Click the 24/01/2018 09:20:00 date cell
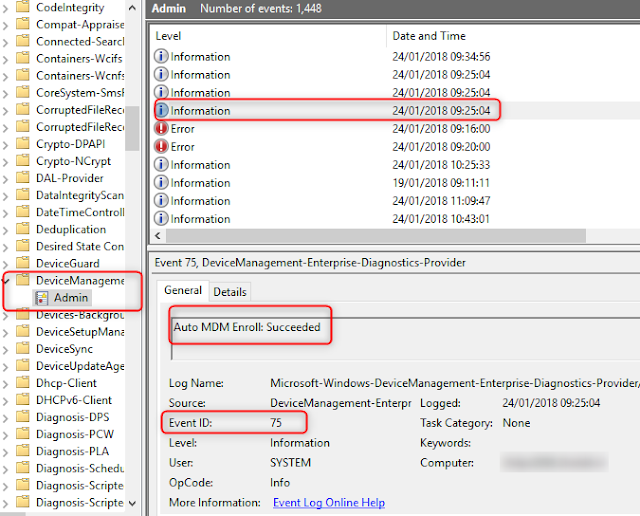Screen dimensions: 640x516 [x=441, y=147]
